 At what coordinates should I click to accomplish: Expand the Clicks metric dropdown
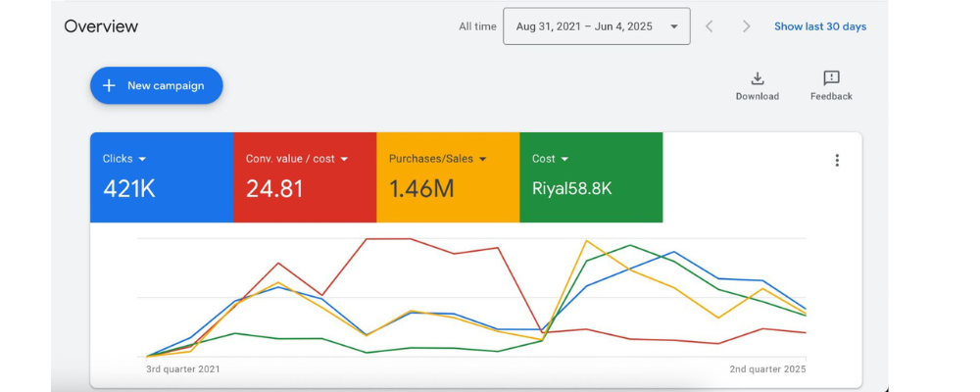(x=142, y=159)
